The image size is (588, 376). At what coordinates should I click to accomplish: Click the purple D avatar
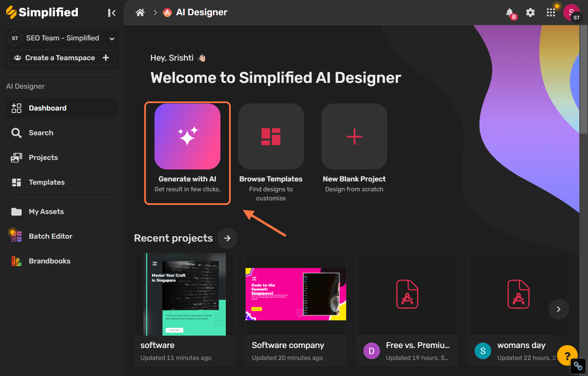click(x=372, y=351)
